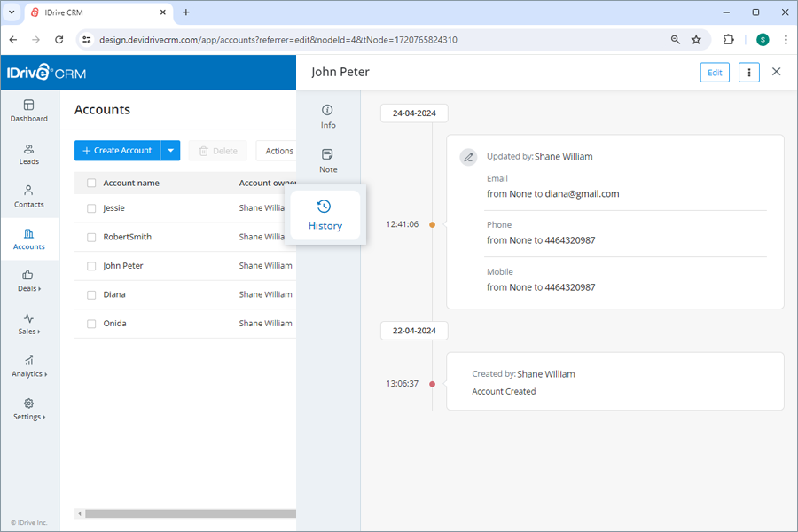Select the Leads sidebar icon
The height and width of the screenshot is (532, 798).
(x=28, y=154)
